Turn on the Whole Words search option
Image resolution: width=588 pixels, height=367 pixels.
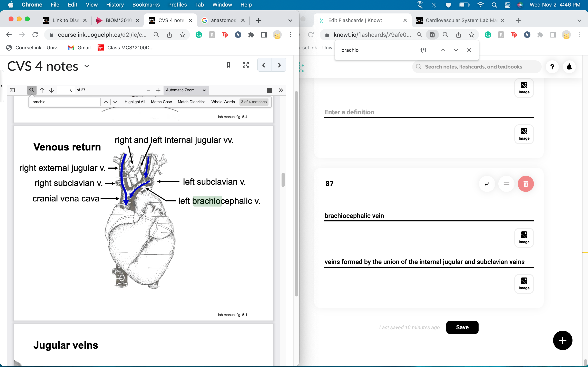point(223,102)
